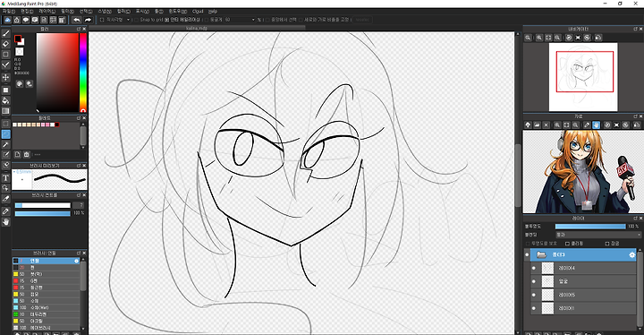Select the Gradient tool
Image resolution: width=644 pixels, height=335 pixels.
point(5,111)
